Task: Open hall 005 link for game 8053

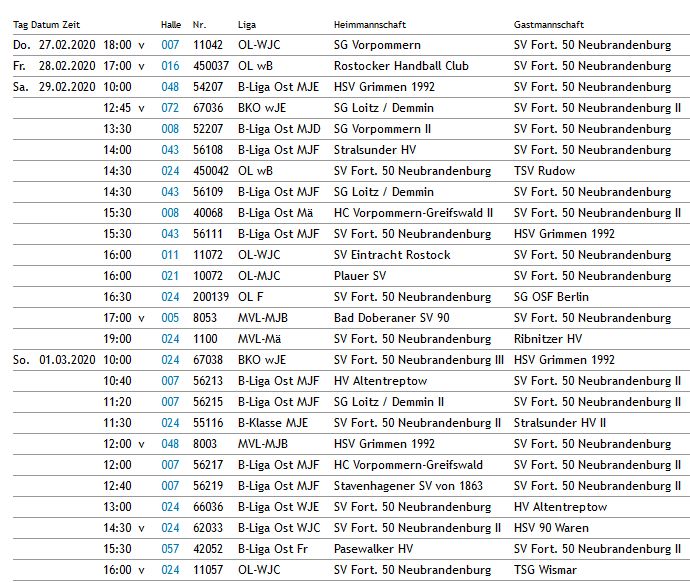Action: [170, 318]
